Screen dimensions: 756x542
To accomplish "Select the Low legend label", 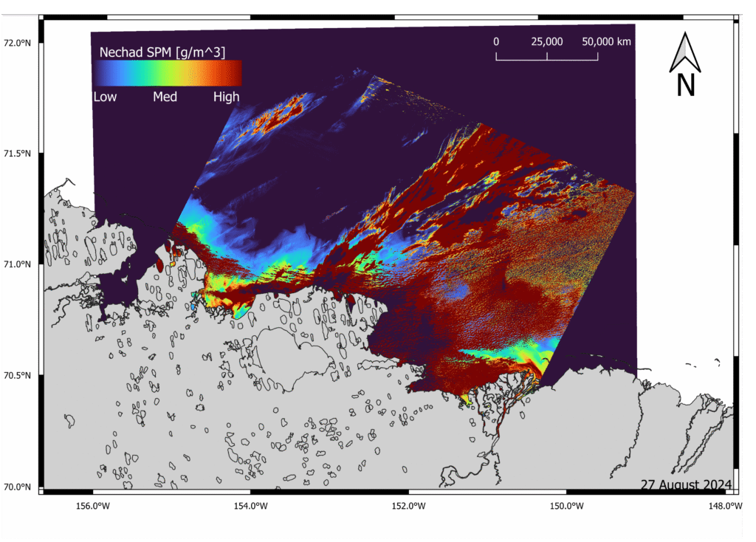I will click(x=106, y=97).
